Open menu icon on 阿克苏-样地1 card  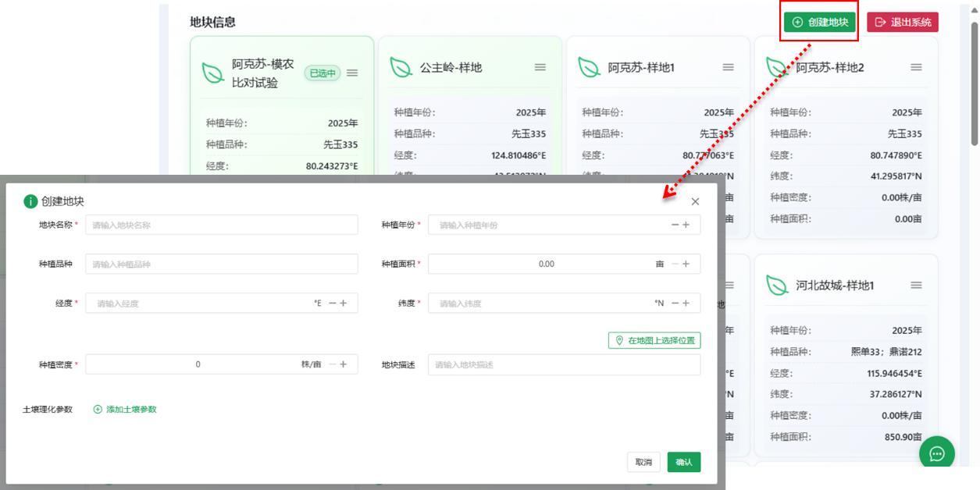click(729, 67)
